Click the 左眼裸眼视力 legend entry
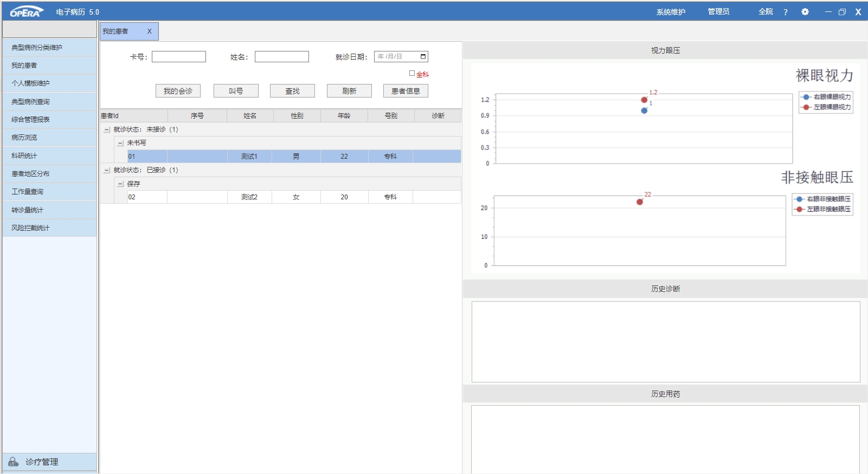This screenshot has width=868, height=474. 826,107
